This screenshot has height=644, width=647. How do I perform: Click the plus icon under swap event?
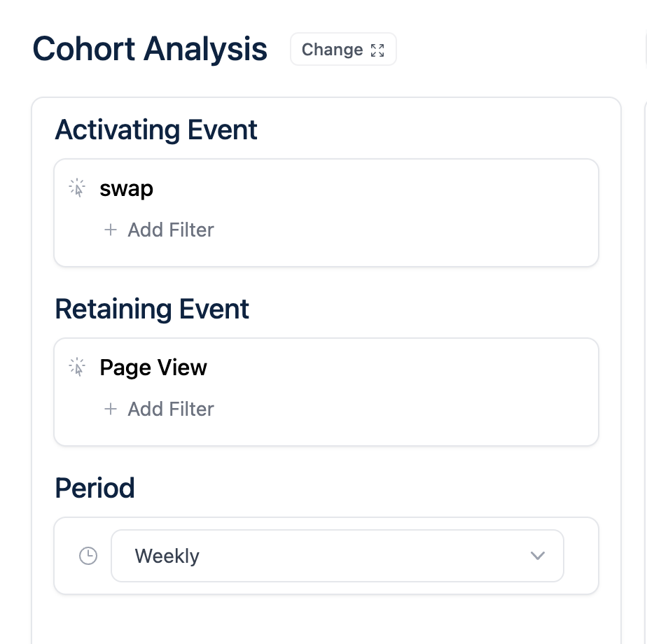111,230
